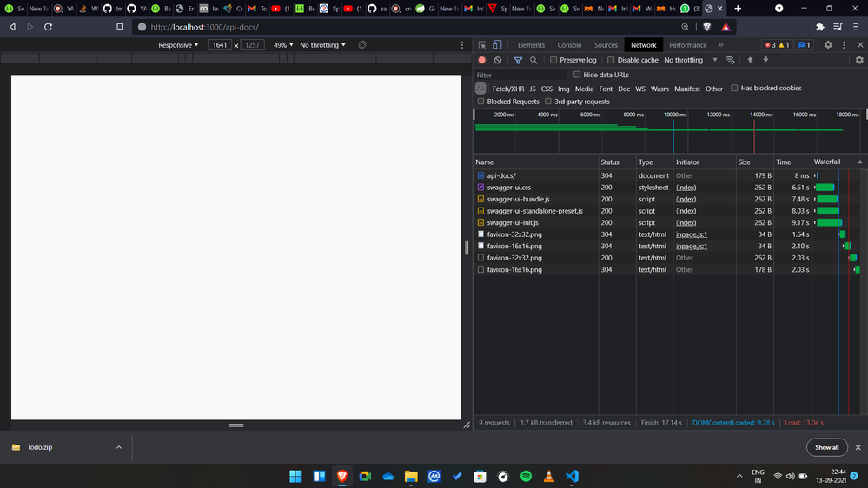Click the network Filter text field
The height and width of the screenshot is (488, 868).
click(520, 76)
